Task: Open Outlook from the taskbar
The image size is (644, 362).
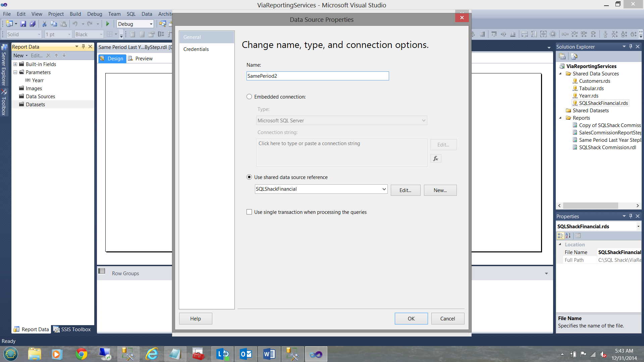Action: coord(246,354)
